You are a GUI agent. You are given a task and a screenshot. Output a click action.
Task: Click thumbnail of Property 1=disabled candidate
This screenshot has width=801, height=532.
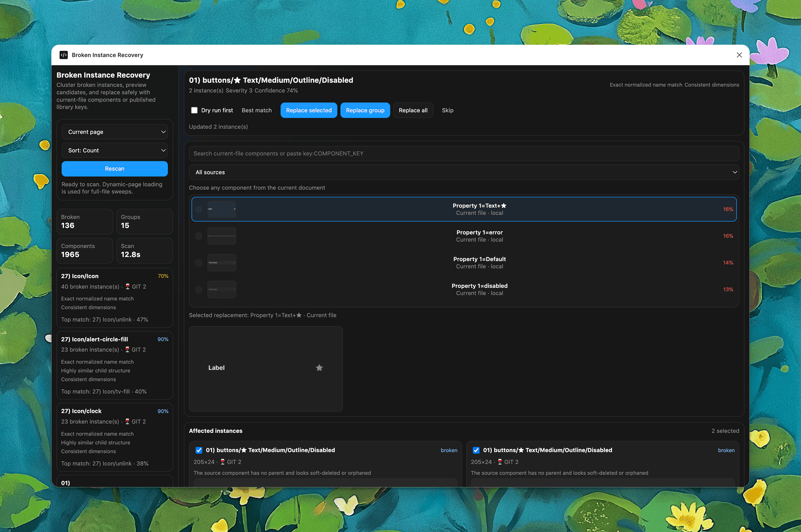[x=221, y=289]
